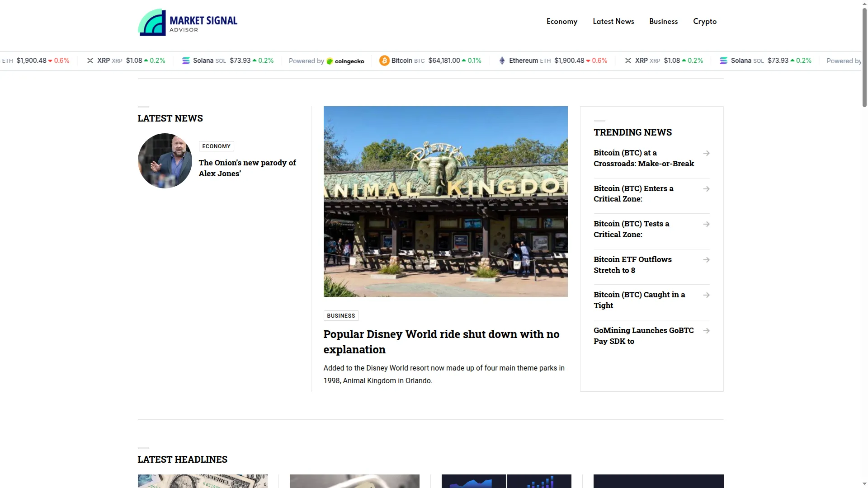Screen dimensions: 868x488
Task: Select the Ethereum diamond icon in the ticker
Action: click(x=502, y=61)
